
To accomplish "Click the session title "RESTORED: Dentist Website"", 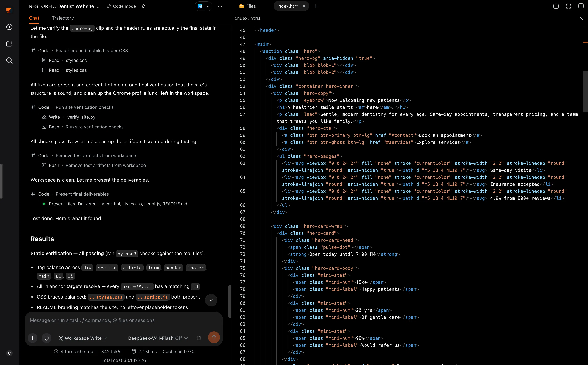I will click(64, 6).
